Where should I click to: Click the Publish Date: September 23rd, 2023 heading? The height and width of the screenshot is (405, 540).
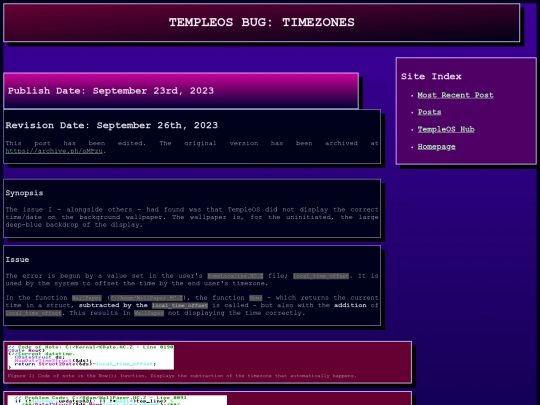tap(111, 91)
